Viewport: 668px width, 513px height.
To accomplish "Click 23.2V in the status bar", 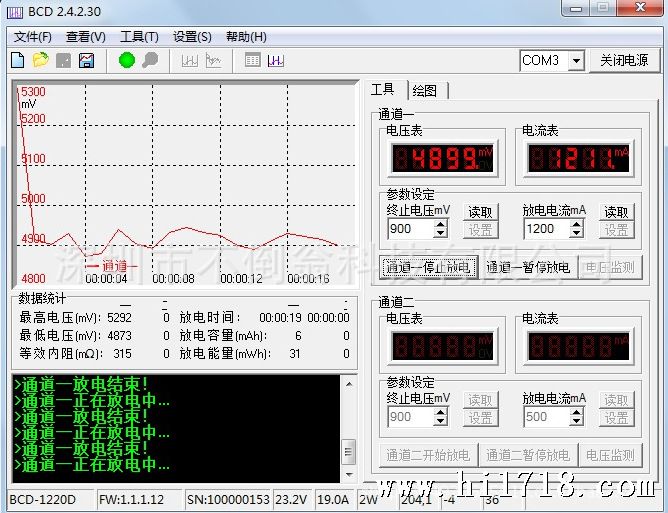I will (x=291, y=499).
